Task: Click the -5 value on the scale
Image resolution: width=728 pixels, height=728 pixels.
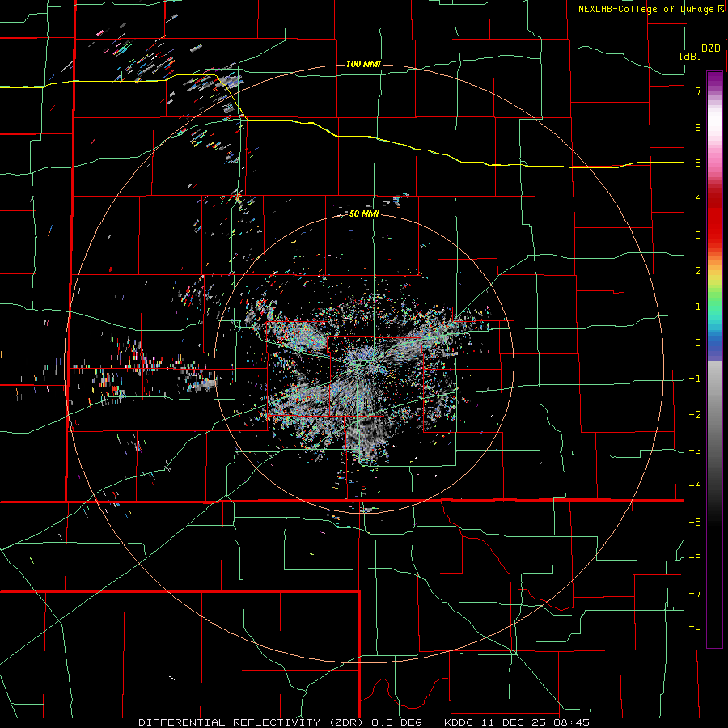Action: (x=695, y=523)
